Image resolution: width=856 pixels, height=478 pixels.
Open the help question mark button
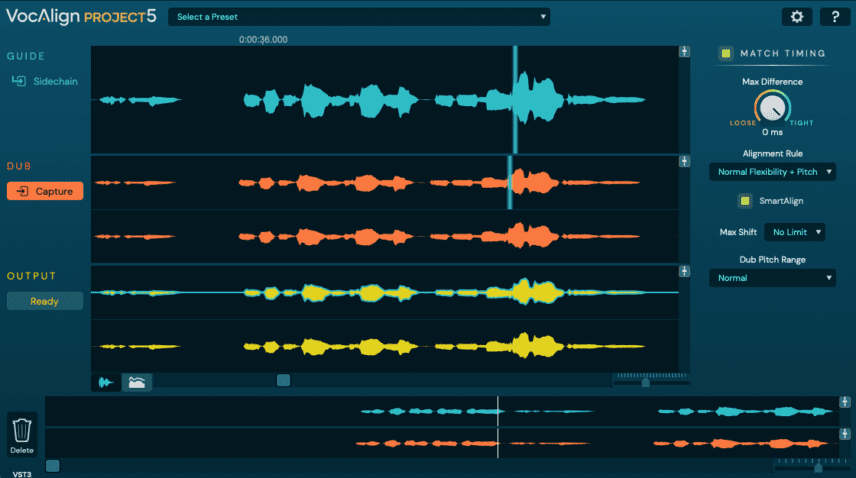[x=835, y=17]
